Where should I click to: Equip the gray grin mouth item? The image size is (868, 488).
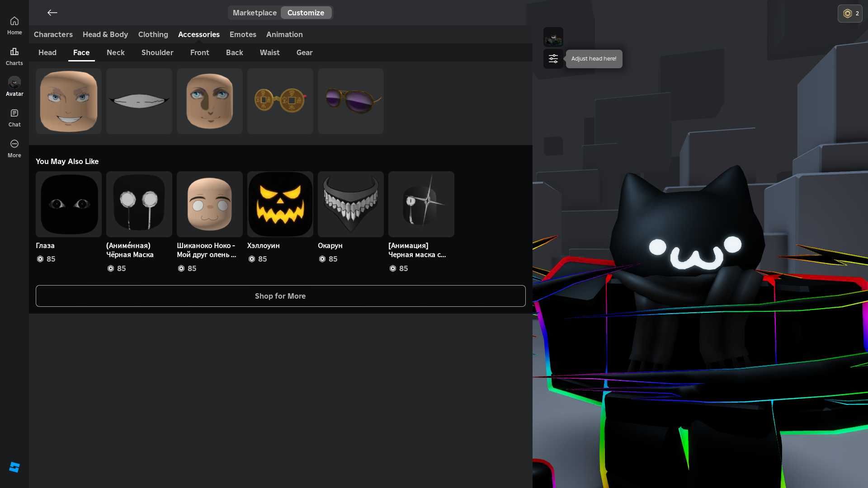[x=139, y=101]
